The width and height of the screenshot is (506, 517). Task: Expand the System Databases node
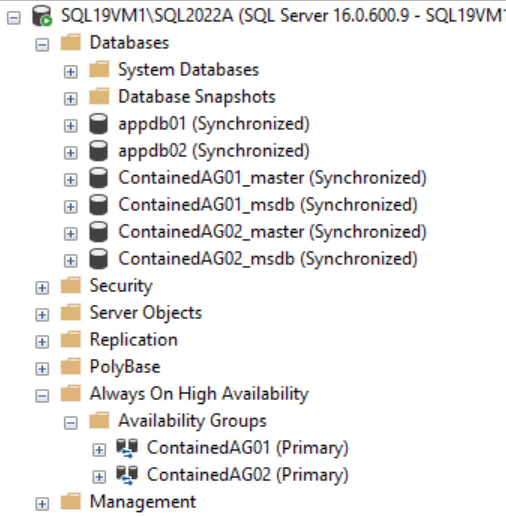[x=71, y=71]
